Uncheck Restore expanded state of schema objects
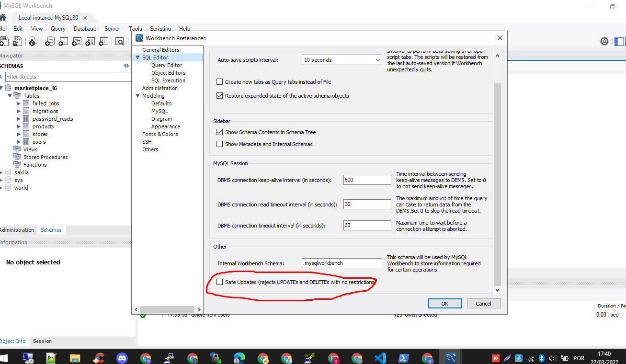Image resolution: width=626 pixels, height=364 pixels. pyautogui.click(x=220, y=96)
